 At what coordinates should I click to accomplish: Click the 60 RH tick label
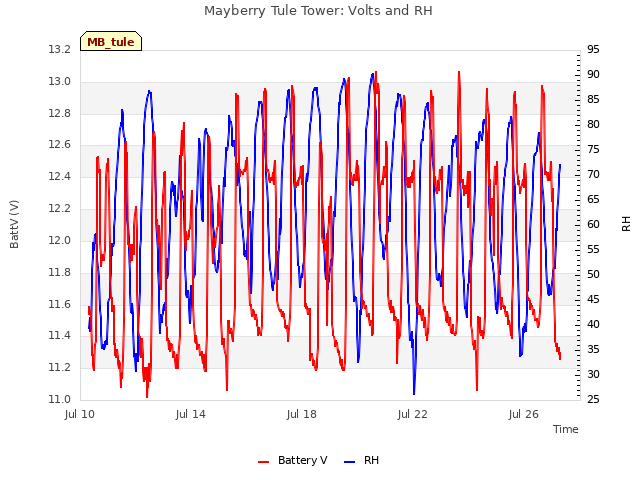point(593,224)
